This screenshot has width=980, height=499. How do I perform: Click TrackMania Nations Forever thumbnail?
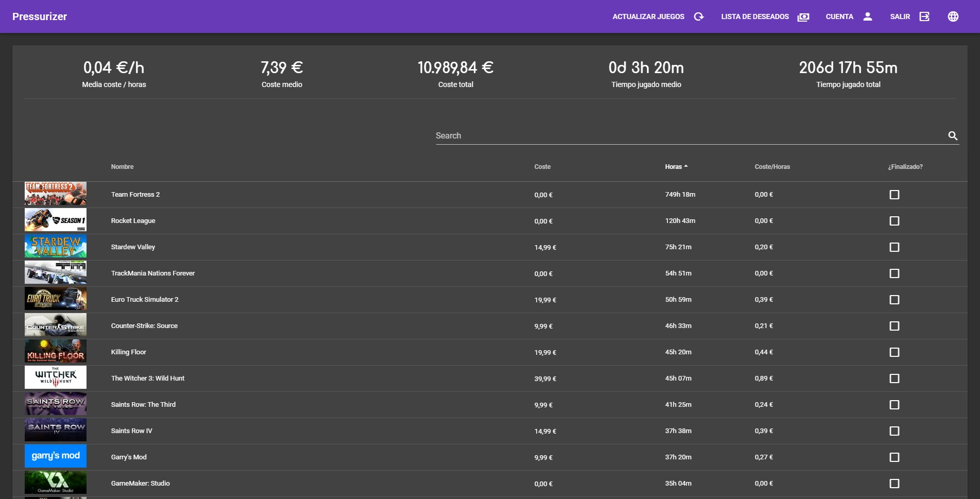56,272
